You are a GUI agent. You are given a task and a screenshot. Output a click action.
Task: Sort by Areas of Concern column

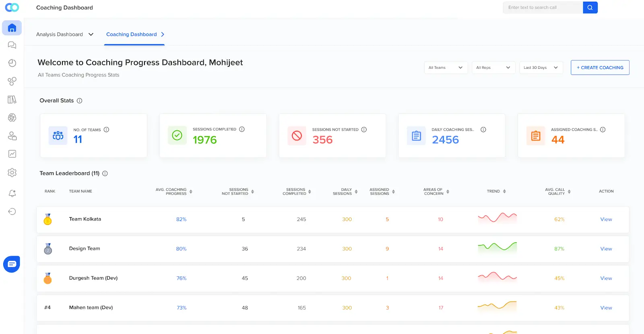pos(448,192)
